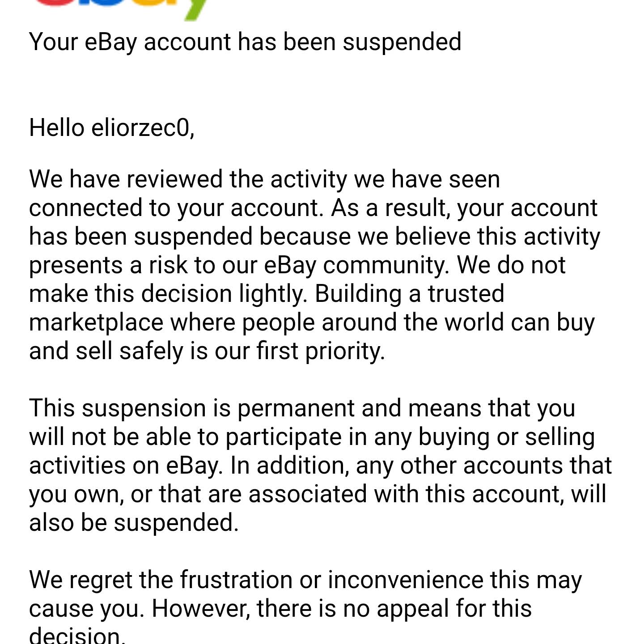
Task: Click the line "will not be able to participate"
Action: click(x=311, y=437)
